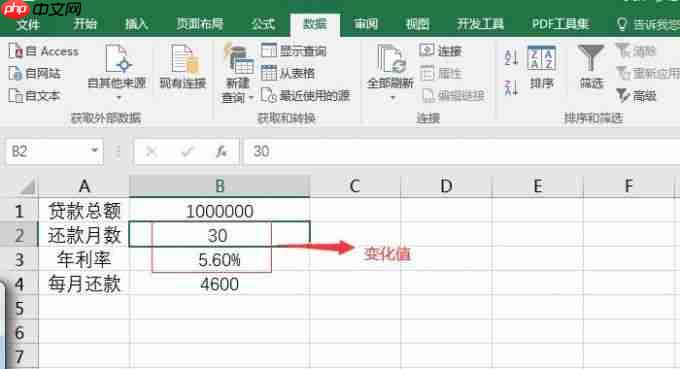Select row 1 header
680x369 pixels.
click(x=19, y=211)
